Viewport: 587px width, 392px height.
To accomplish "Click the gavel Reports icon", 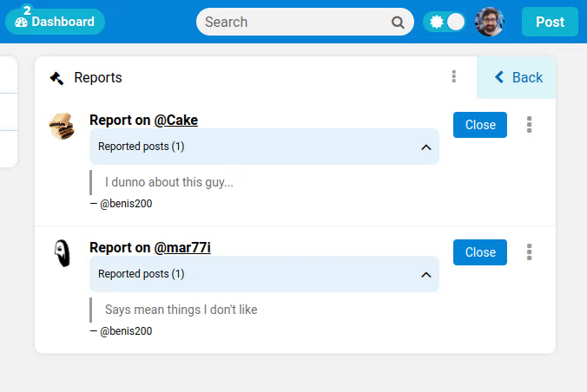I will point(57,78).
